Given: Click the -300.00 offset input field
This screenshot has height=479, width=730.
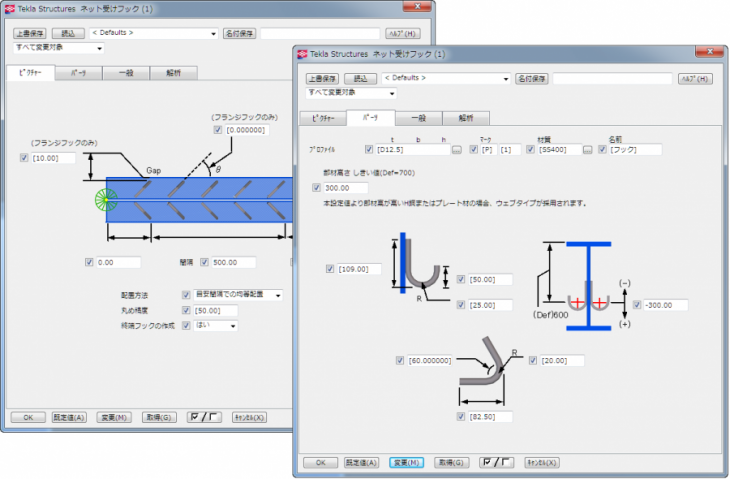Looking at the screenshot, I should (x=666, y=305).
